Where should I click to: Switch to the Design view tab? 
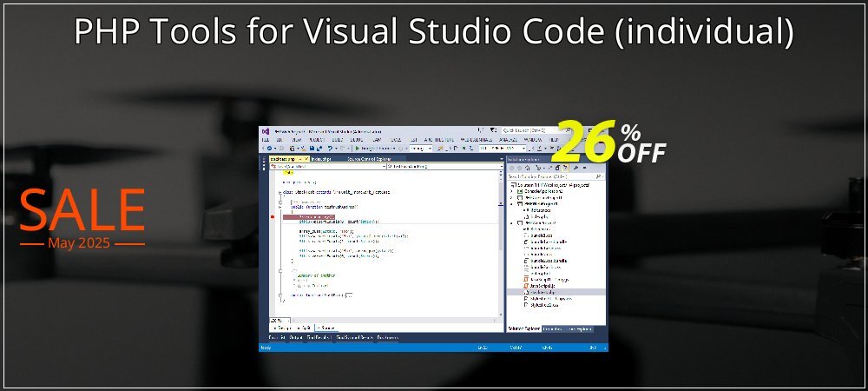coord(281,328)
